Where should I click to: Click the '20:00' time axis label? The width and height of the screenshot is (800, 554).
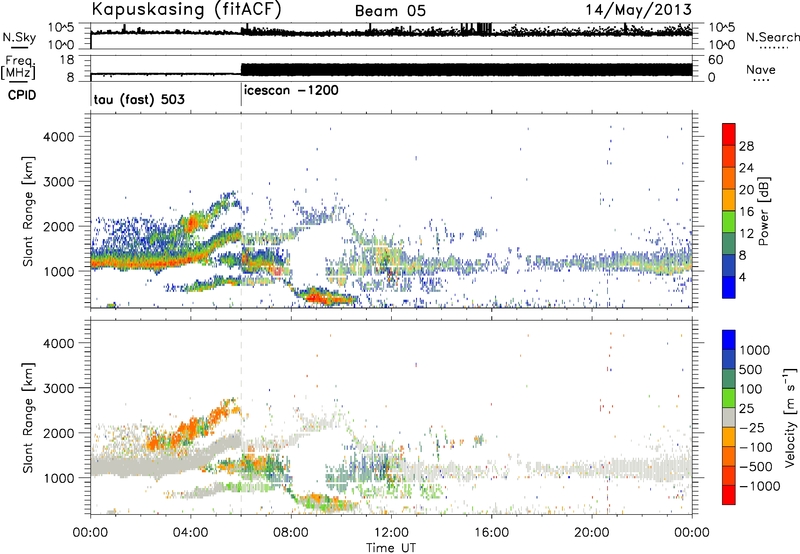click(x=592, y=533)
